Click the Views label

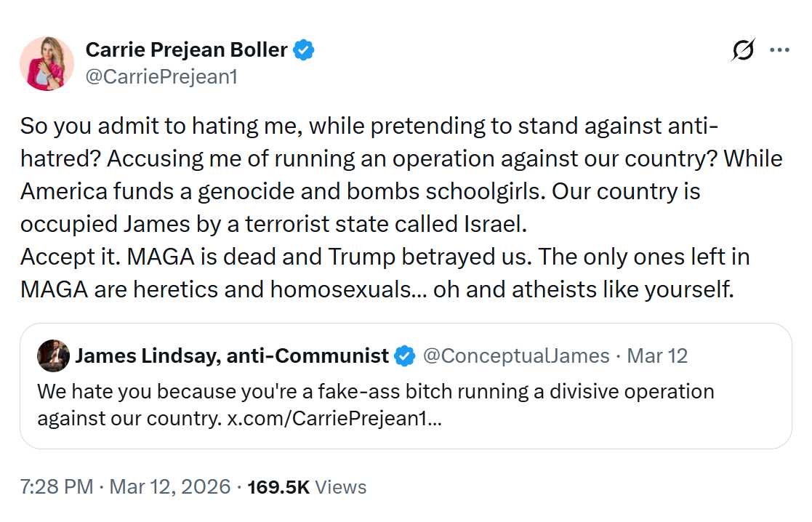[342, 486]
